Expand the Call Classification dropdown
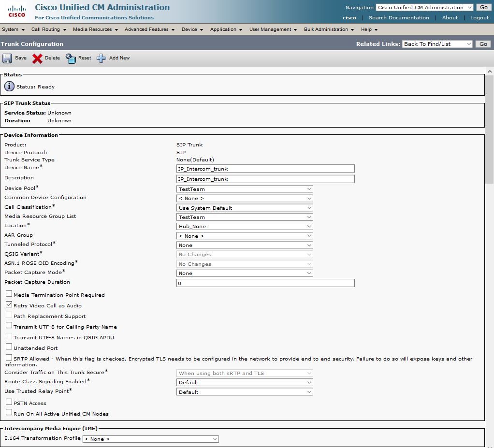The height and width of the screenshot is (448, 494). tap(245, 208)
